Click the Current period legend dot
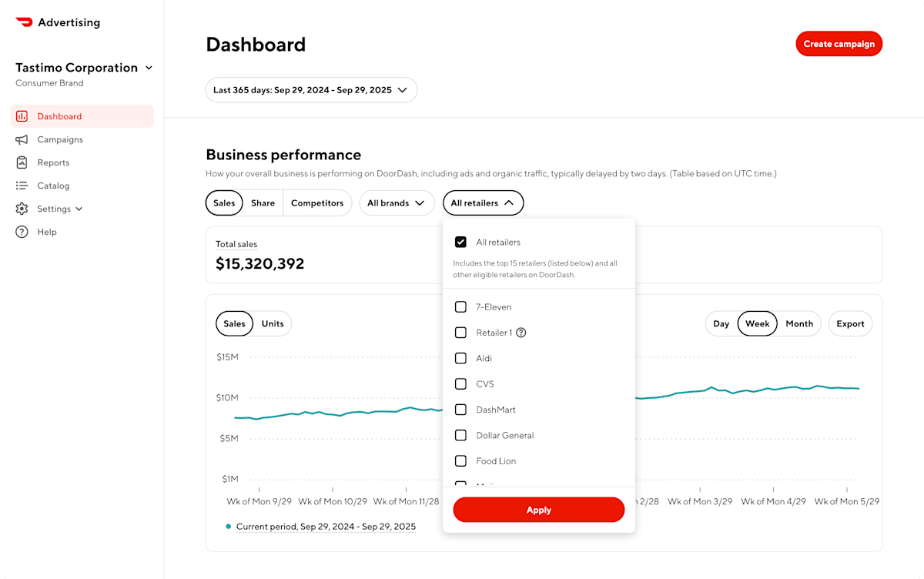Viewport: 924px width, 579px height. coord(227,526)
